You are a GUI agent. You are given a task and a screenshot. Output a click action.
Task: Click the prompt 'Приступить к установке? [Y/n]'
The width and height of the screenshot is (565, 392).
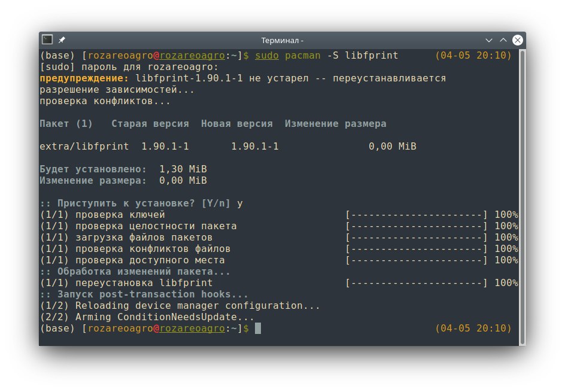(x=144, y=203)
